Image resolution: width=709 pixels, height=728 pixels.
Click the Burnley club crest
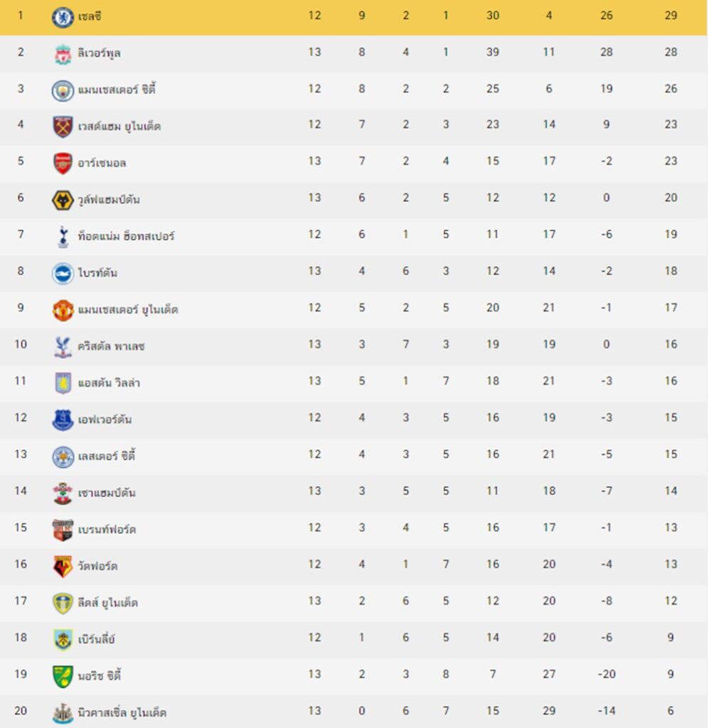tap(63, 640)
